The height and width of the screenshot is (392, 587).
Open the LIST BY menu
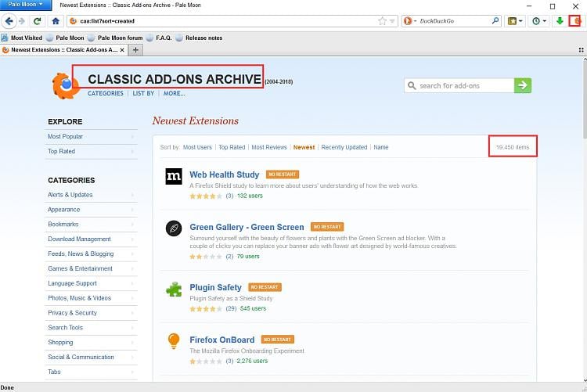point(143,93)
